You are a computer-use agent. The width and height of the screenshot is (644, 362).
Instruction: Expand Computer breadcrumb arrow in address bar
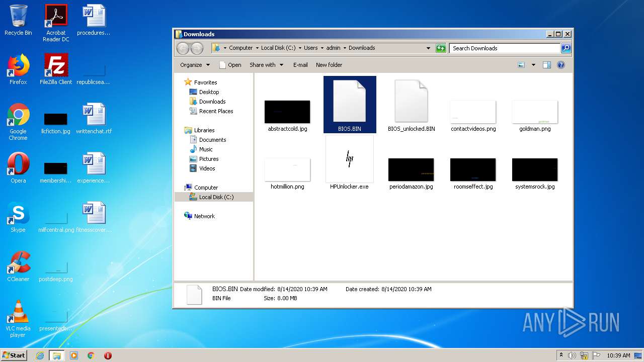tap(257, 48)
